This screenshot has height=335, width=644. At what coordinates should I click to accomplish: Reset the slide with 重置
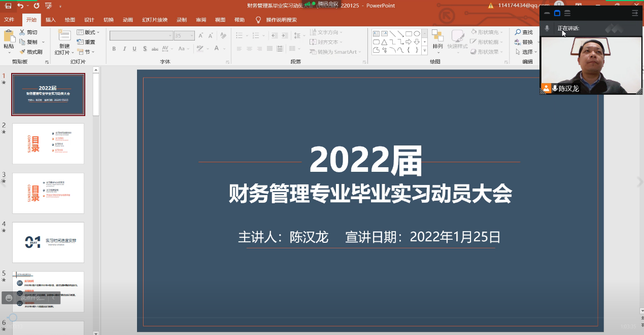pyautogui.click(x=86, y=42)
